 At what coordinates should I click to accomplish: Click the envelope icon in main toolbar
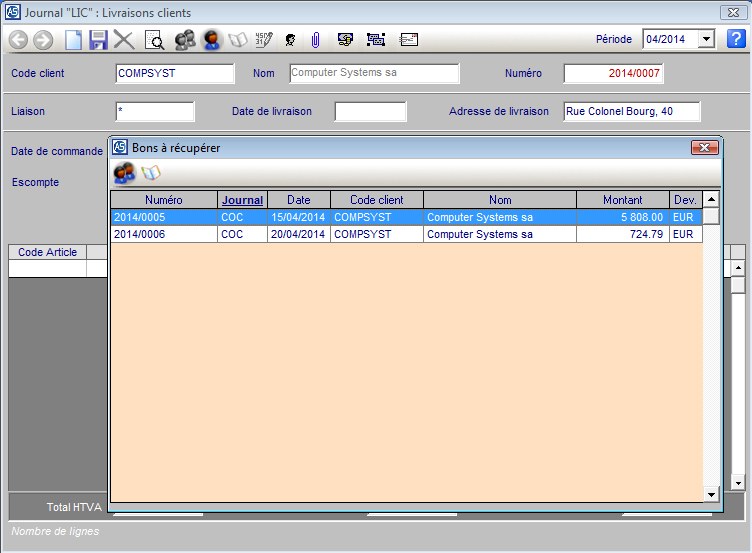pyautogui.click(x=408, y=40)
